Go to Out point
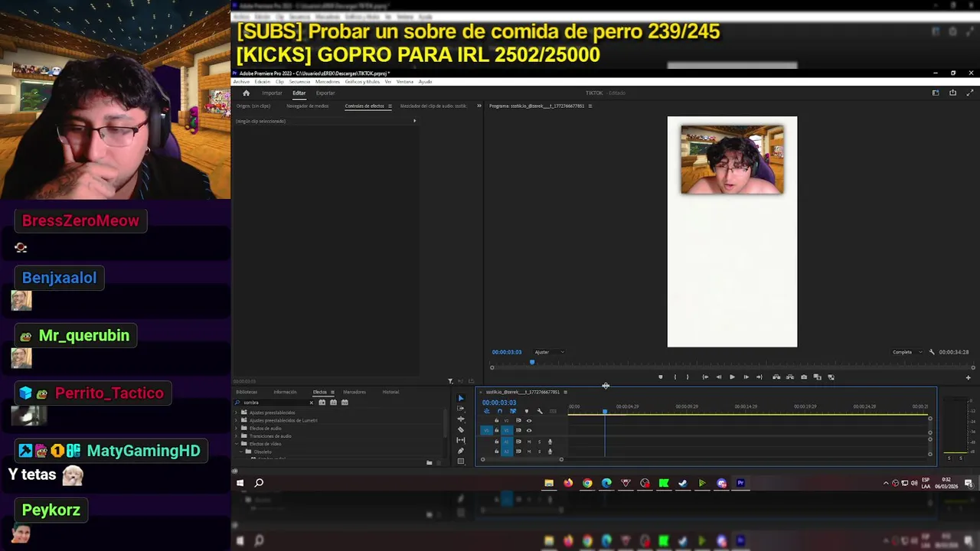 click(x=759, y=377)
